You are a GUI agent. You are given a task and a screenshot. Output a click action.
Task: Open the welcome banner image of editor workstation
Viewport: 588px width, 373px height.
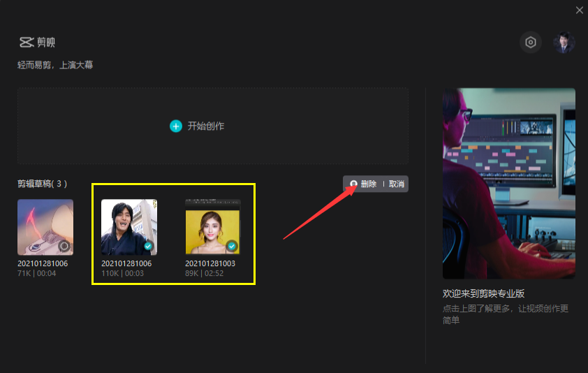click(x=509, y=184)
